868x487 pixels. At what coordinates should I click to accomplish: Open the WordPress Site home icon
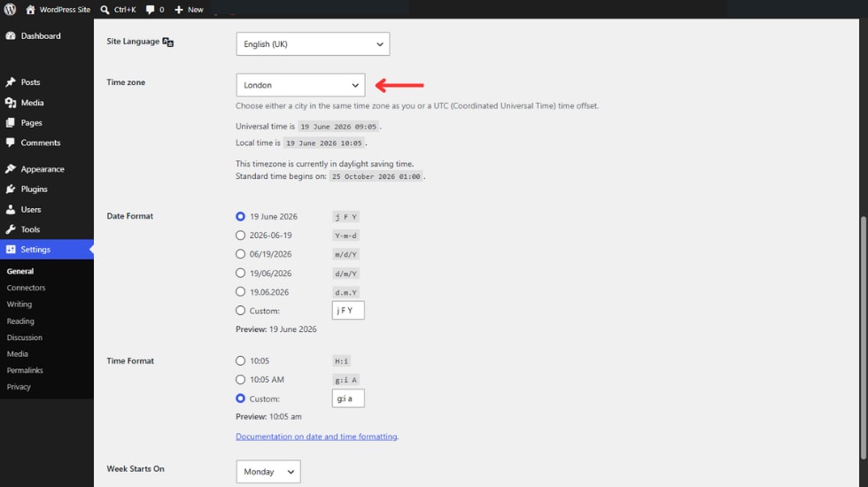click(30, 10)
